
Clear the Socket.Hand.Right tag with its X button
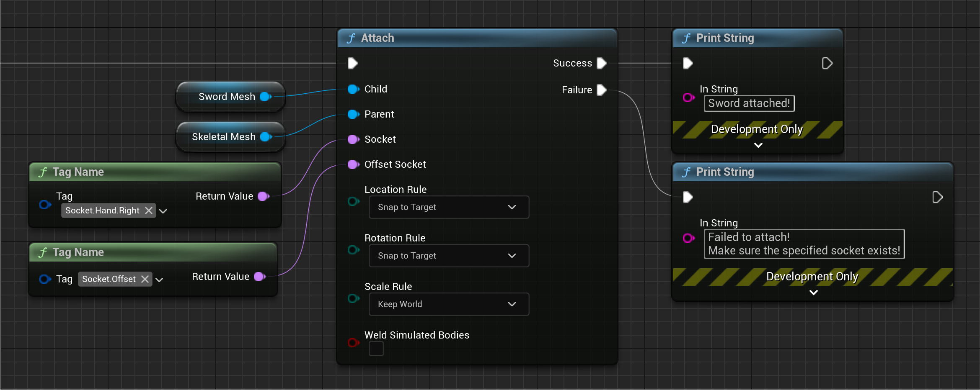point(148,210)
